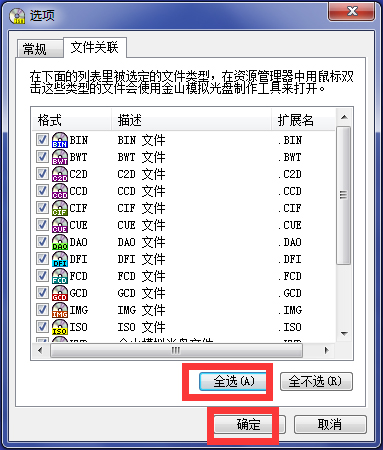
Task: Toggle the DFI format checkbox
Action: tap(42, 258)
